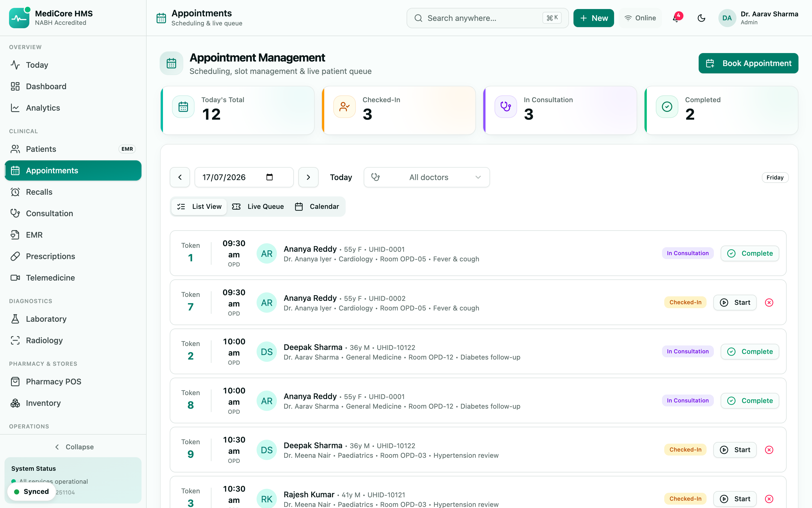Open Consultation in sidebar
Screen dimensions: 812x508
[x=73, y=213]
